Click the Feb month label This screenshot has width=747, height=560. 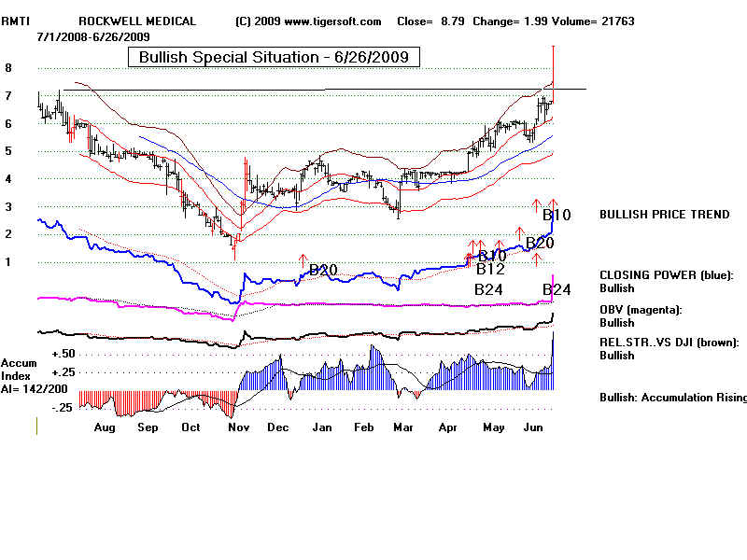coord(364,427)
